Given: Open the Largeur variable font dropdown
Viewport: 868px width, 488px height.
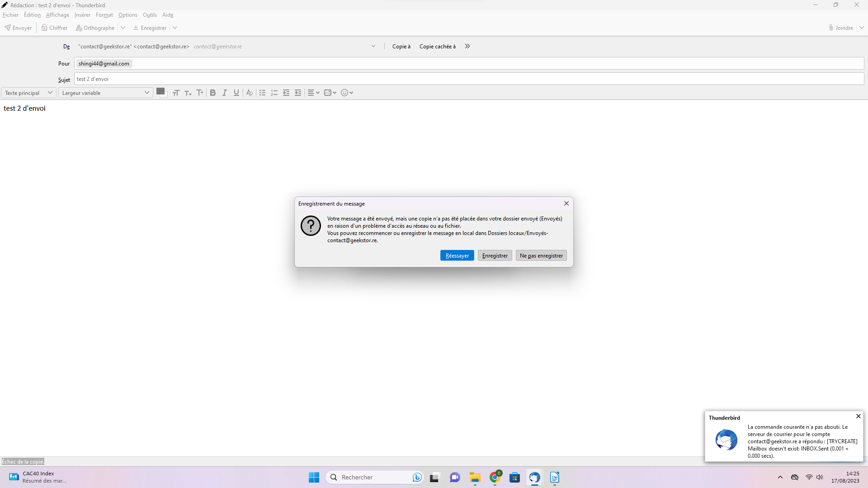Looking at the screenshot, I should [105, 93].
